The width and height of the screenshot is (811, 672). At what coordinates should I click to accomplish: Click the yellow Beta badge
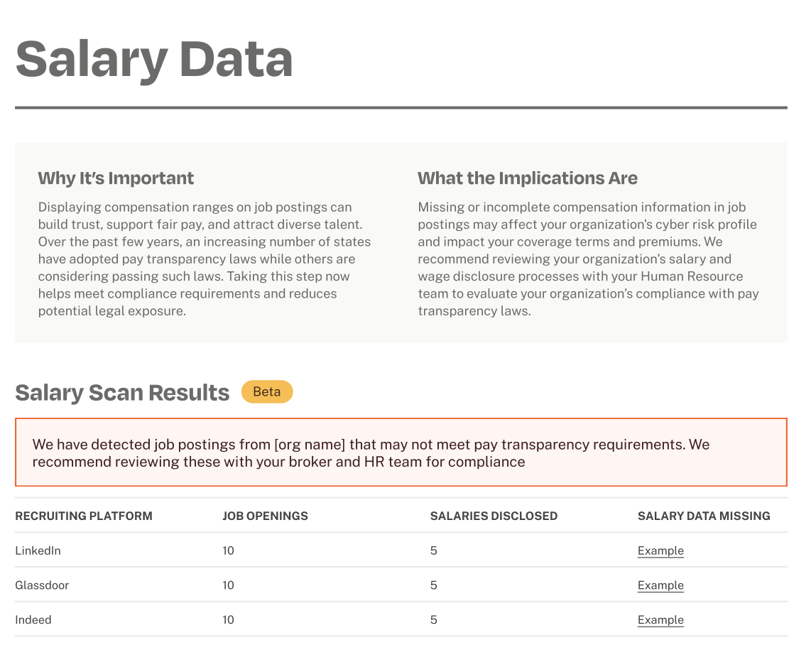[x=267, y=392]
